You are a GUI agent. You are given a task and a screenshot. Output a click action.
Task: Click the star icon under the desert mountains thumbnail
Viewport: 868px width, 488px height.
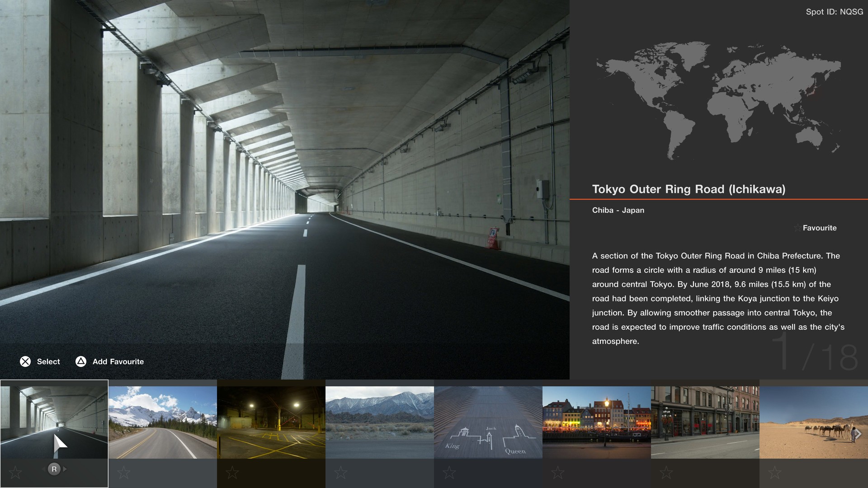tap(341, 473)
